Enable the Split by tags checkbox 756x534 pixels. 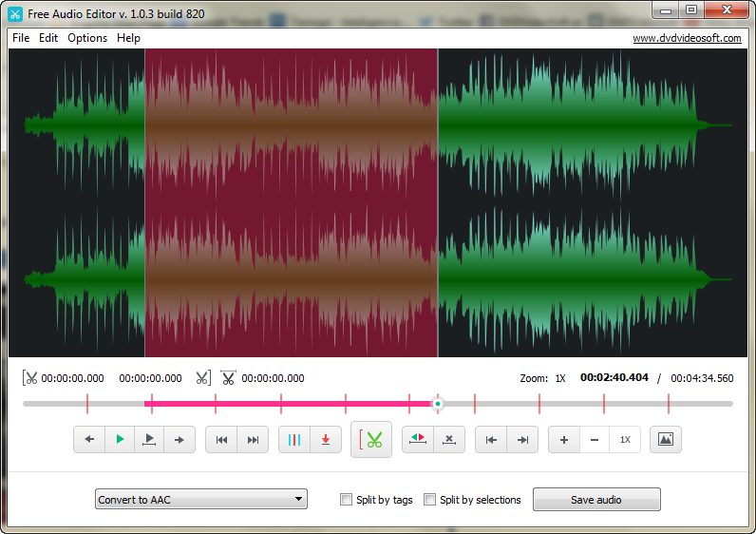(347, 500)
